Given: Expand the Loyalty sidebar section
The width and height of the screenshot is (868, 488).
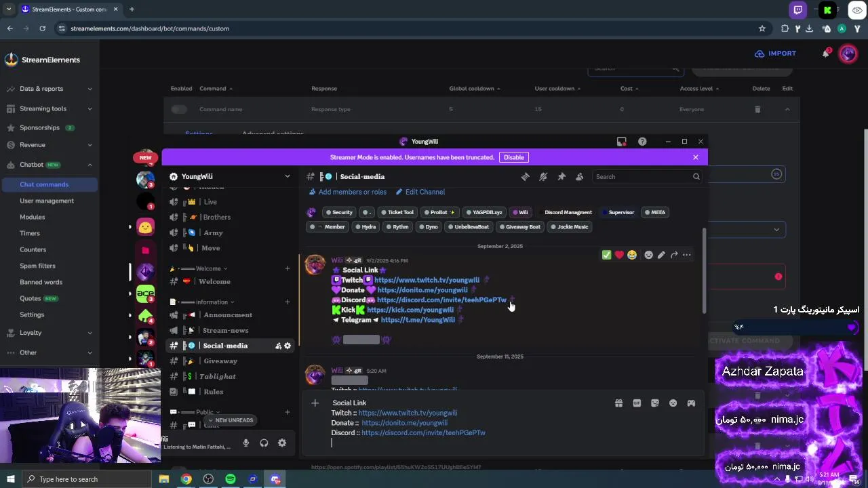Looking at the screenshot, I should 90,333.
